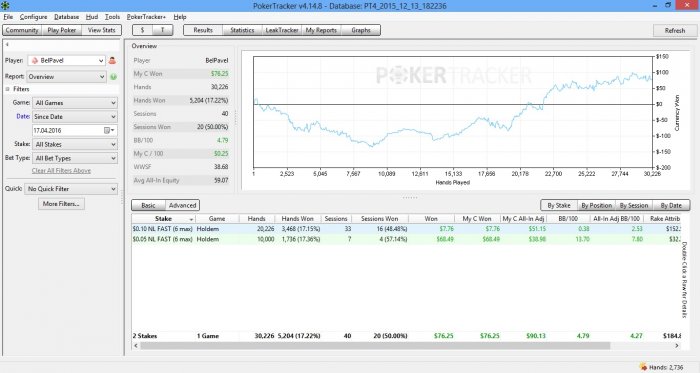Click the player profile icon beside BelPavel
700x373 pixels.
(112, 60)
